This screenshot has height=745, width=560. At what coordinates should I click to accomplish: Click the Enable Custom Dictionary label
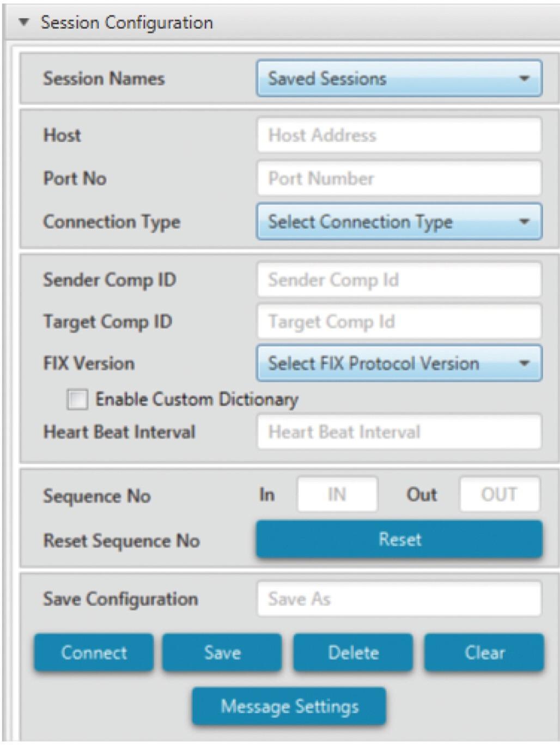coord(197,399)
